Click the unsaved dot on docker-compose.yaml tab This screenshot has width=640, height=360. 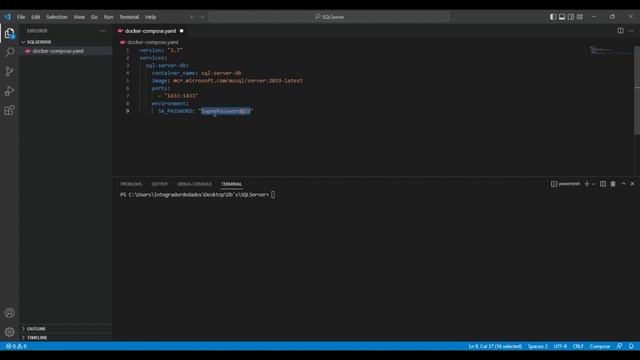[182, 31]
